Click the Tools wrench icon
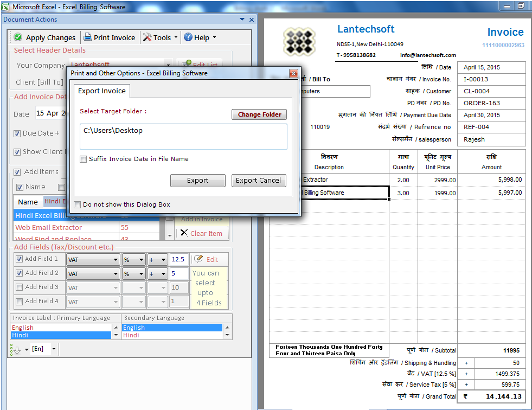Image resolution: width=532 pixels, height=410 pixels. tap(148, 37)
